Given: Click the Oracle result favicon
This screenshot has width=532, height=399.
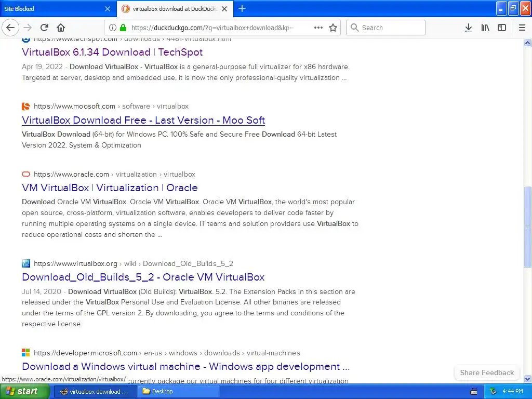Looking at the screenshot, I should coord(26,174).
